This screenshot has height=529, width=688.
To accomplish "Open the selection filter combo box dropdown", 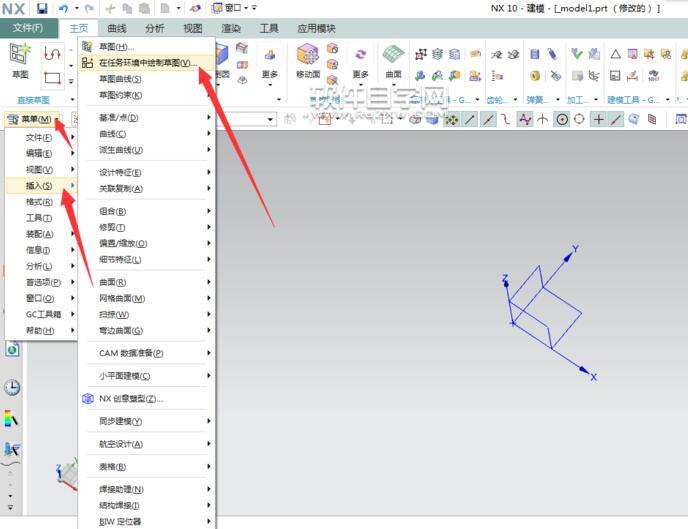I will click(x=270, y=119).
